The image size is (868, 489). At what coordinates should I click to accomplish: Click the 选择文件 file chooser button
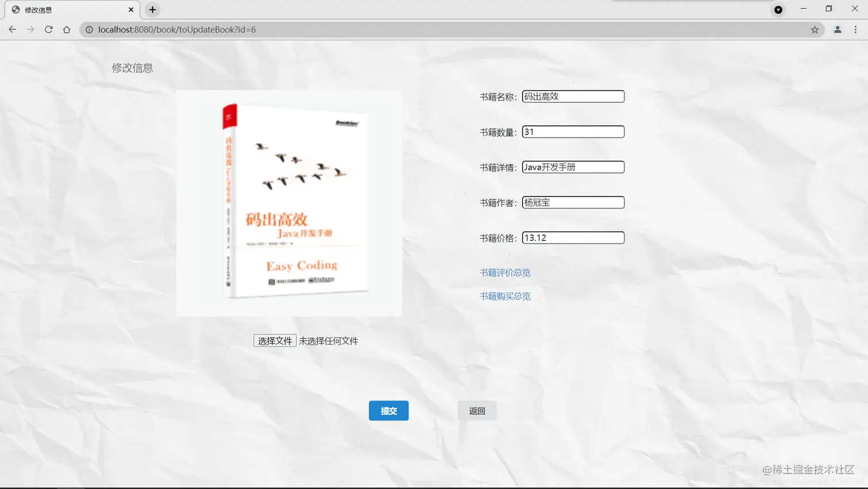coord(275,341)
